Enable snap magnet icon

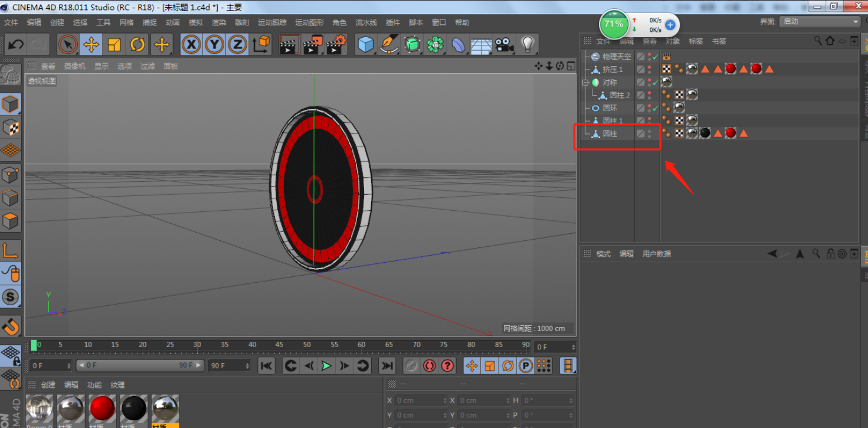(x=11, y=326)
